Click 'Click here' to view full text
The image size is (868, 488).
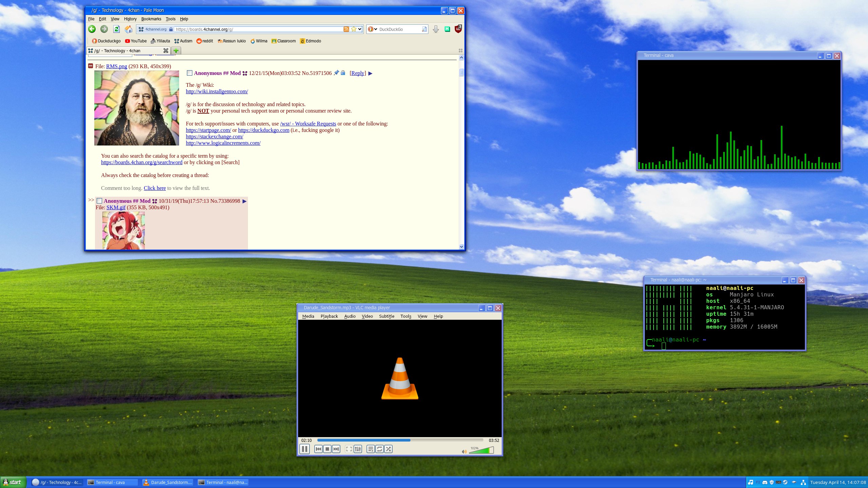pyautogui.click(x=155, y=188)
